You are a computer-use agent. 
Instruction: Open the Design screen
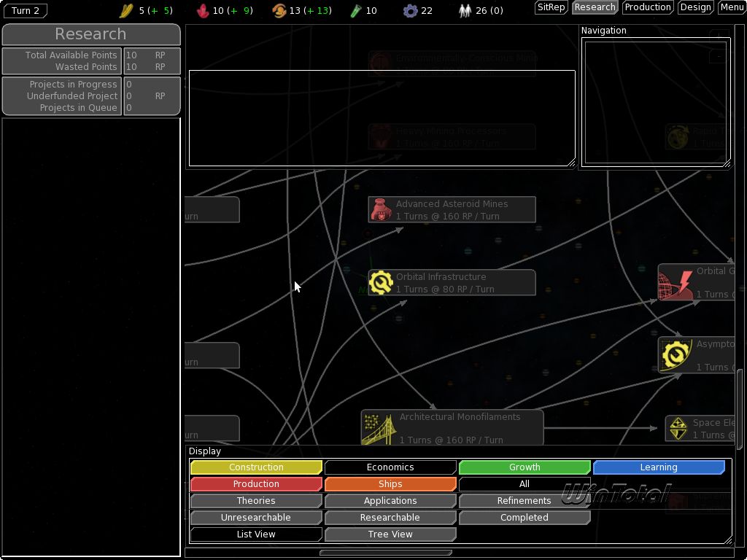coord(695,7)
